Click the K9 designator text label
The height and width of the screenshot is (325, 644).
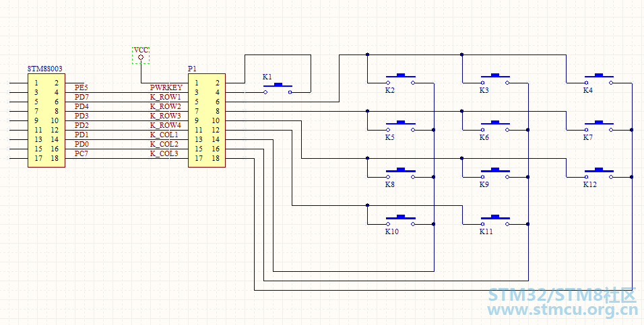(484, 184)
